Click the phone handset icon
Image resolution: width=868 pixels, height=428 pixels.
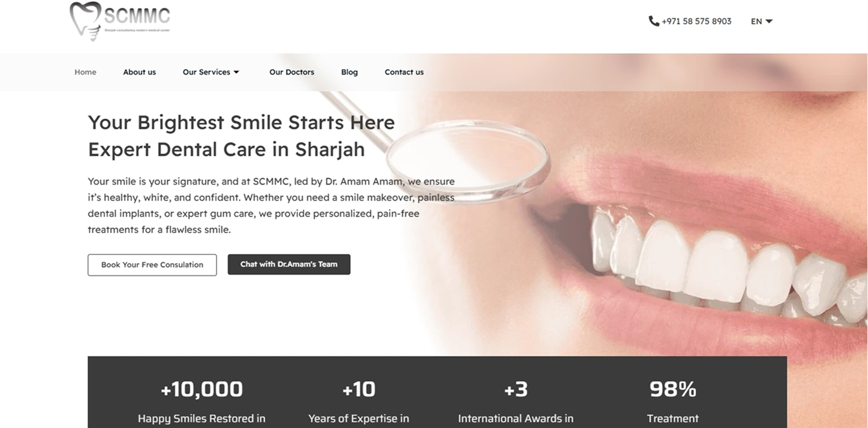coord(654,21)
